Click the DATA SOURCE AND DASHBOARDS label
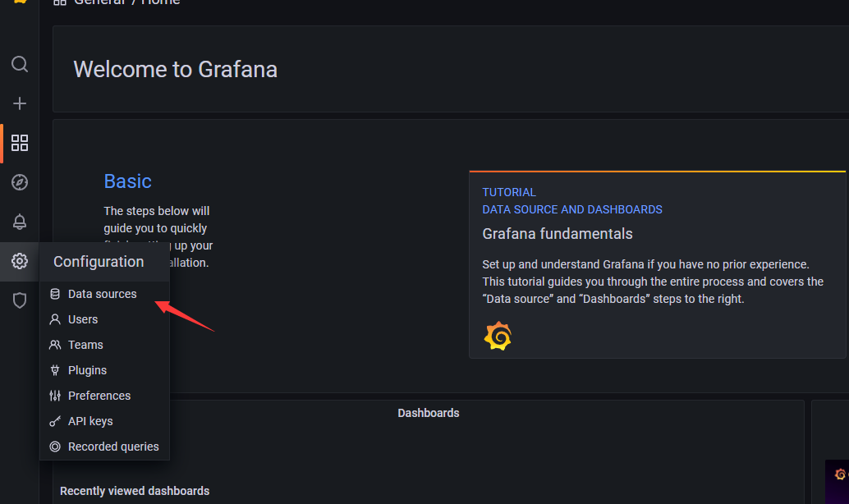Screen dimensions: 849x504 pos(572,209)
